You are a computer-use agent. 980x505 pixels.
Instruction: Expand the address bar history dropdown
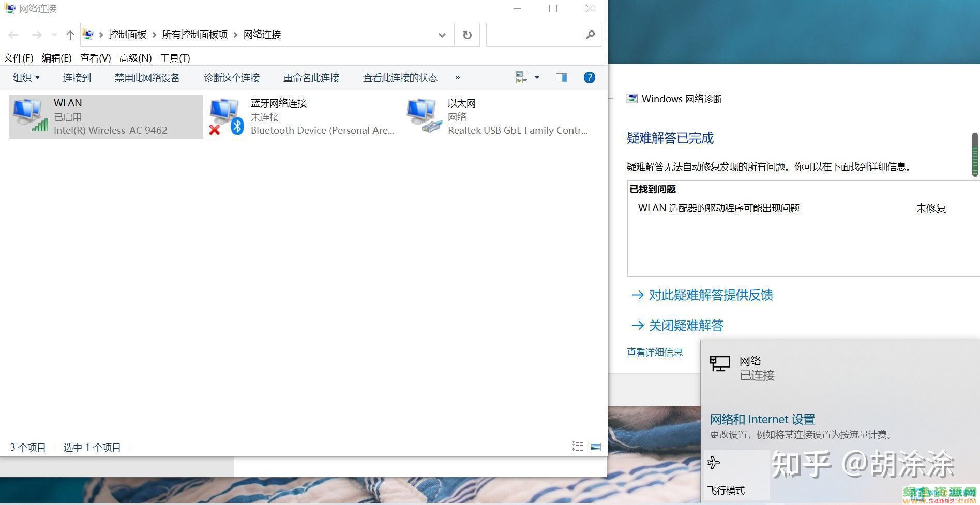(x=442, y=35)
